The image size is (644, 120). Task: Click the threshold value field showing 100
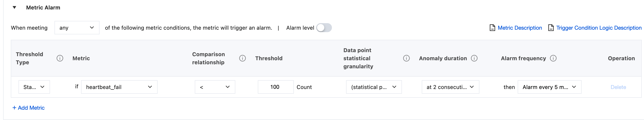pos(275,87)
